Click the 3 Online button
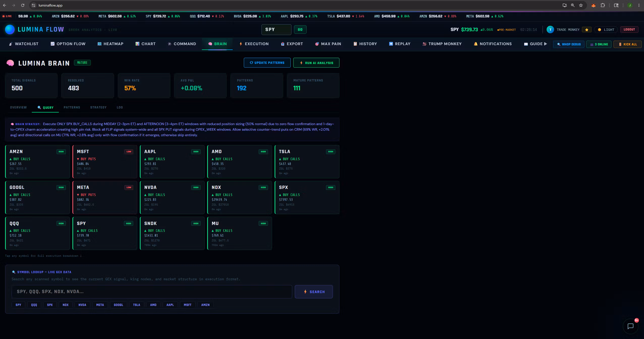644x339 pixels. (599, 44)
